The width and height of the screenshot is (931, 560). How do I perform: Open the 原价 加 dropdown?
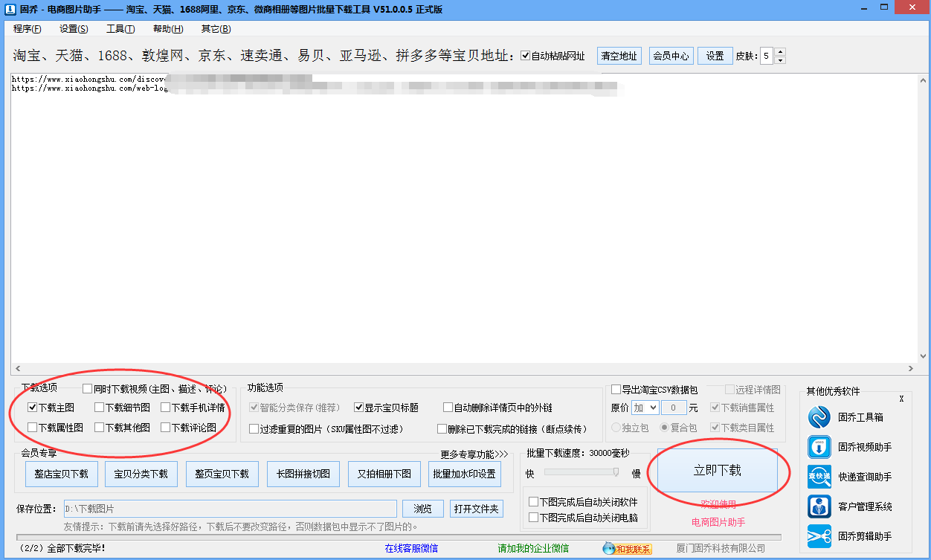(x=645, y=408)
